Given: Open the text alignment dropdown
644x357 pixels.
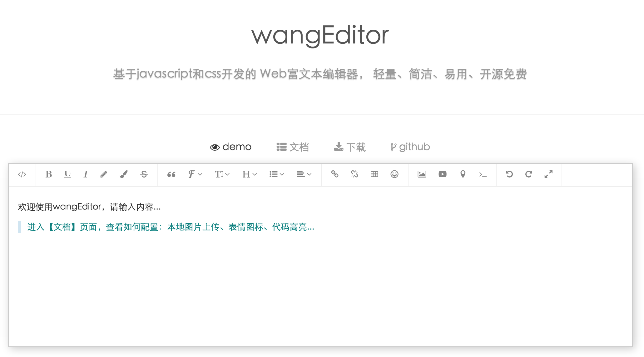Looking at the screenshot, I should 304,174.
